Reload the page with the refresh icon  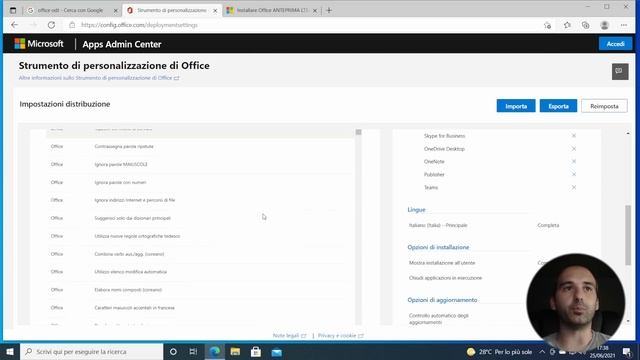(51, 25)
